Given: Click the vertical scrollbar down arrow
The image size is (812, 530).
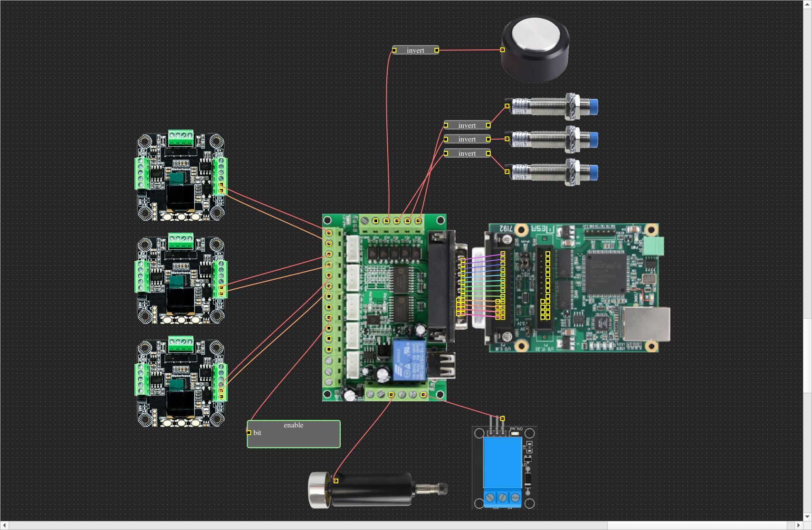Looking at the screenshot, I should [807, 517].
